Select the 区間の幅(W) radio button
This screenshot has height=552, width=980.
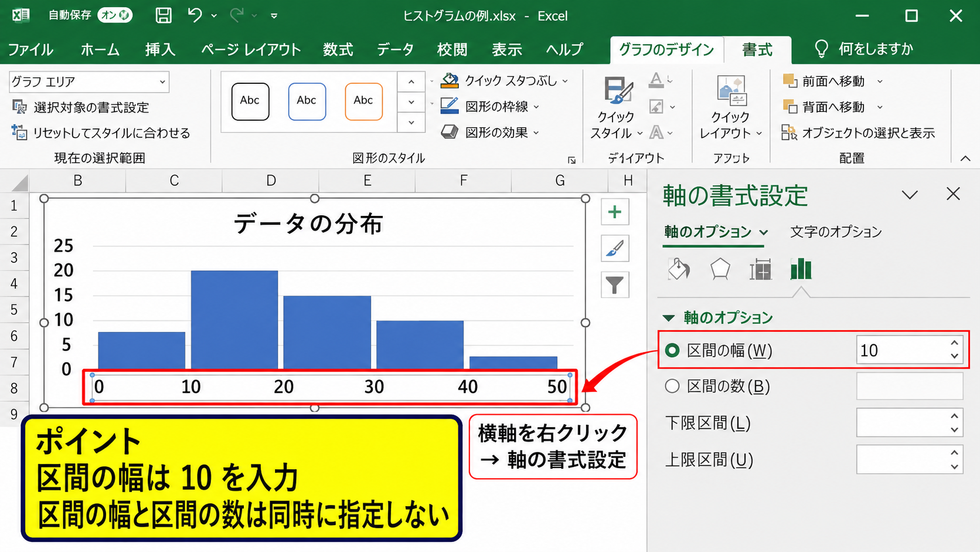672,350
